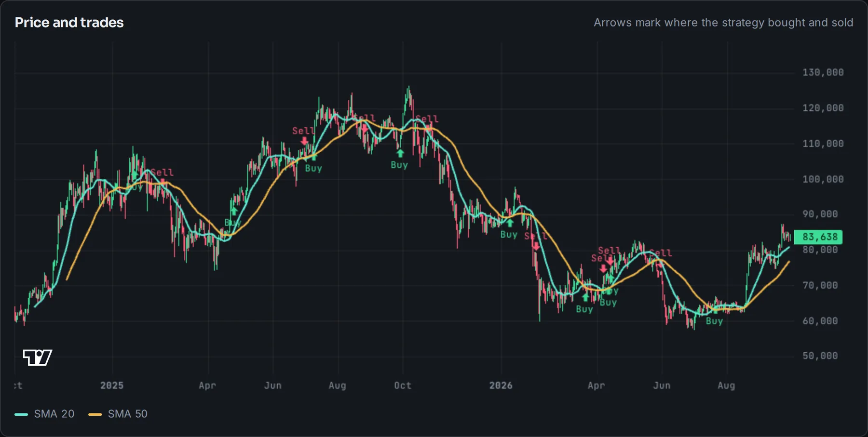The image size is (868, 437).
Task: Click the green 83,638 current price tag
Action: (818, 237)
